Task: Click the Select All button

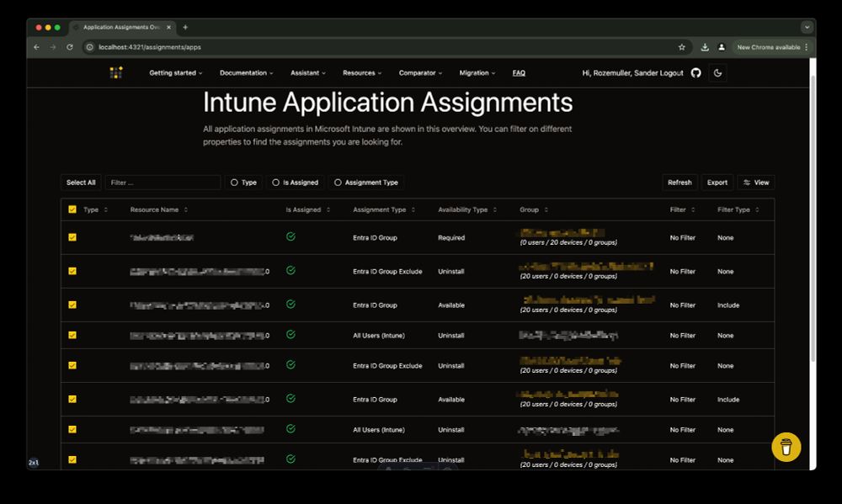Action: (x=81, y=183)
